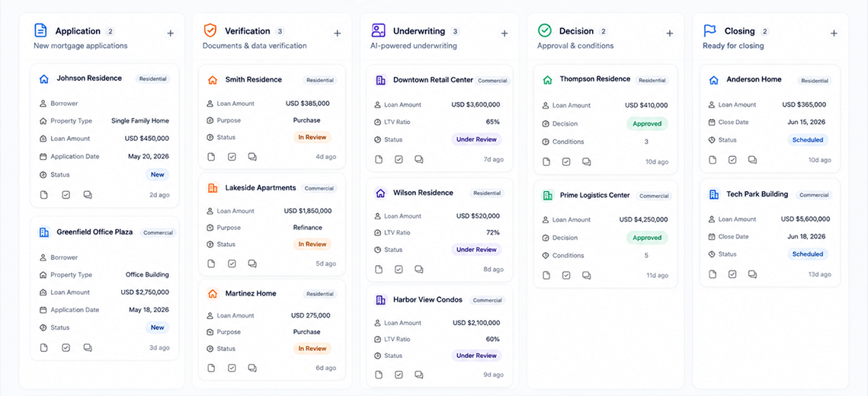Screen dimensions: 868x396
Task: Click the Closing flag icon
Action: [x=709, y=30]
